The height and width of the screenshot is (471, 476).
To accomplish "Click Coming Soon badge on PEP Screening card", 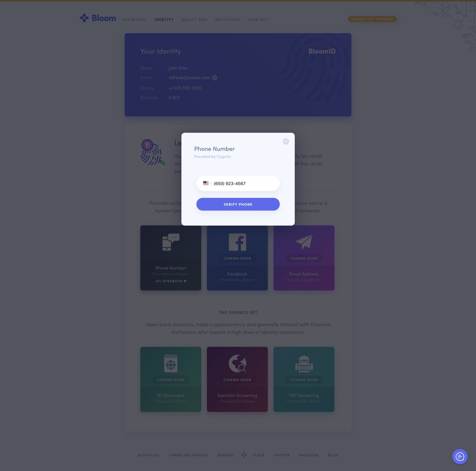I will click(x=304, y=380).
